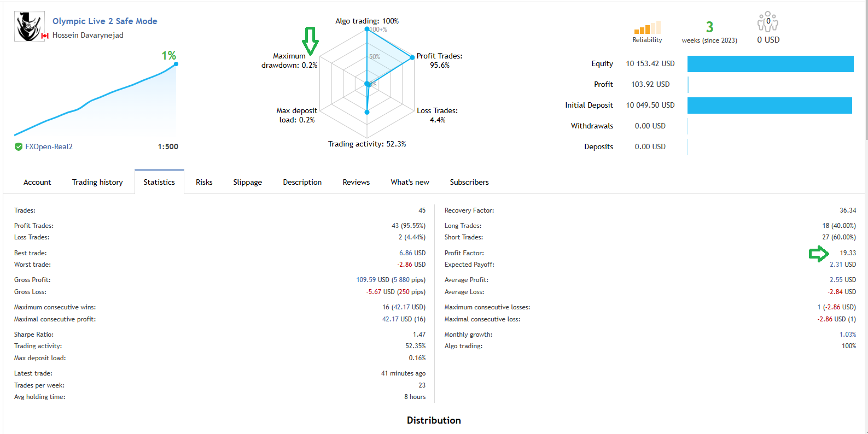View the Subscribers tab
The width and height of the screenshot is (868, 434).
pos(469,182)
